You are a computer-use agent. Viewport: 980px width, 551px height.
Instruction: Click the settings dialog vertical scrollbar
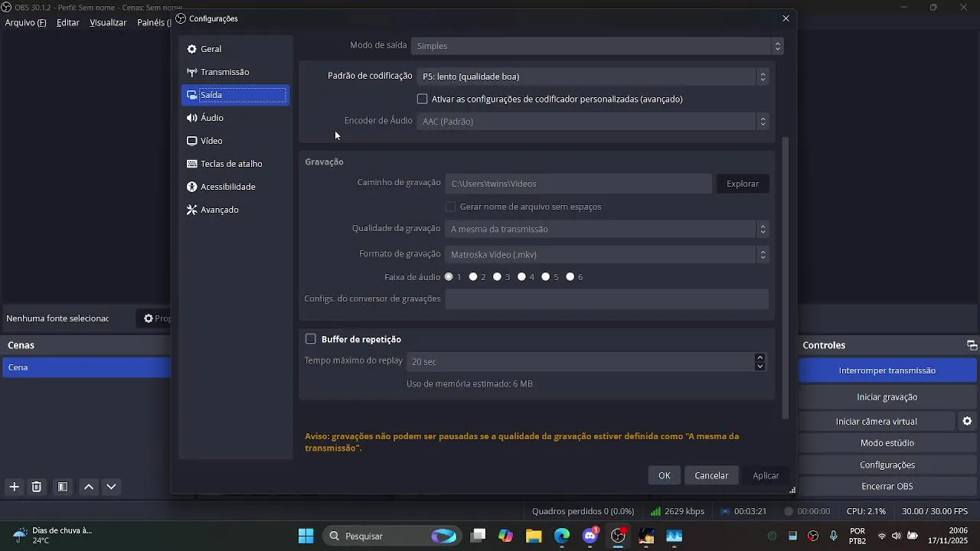(x=786, y=277)
